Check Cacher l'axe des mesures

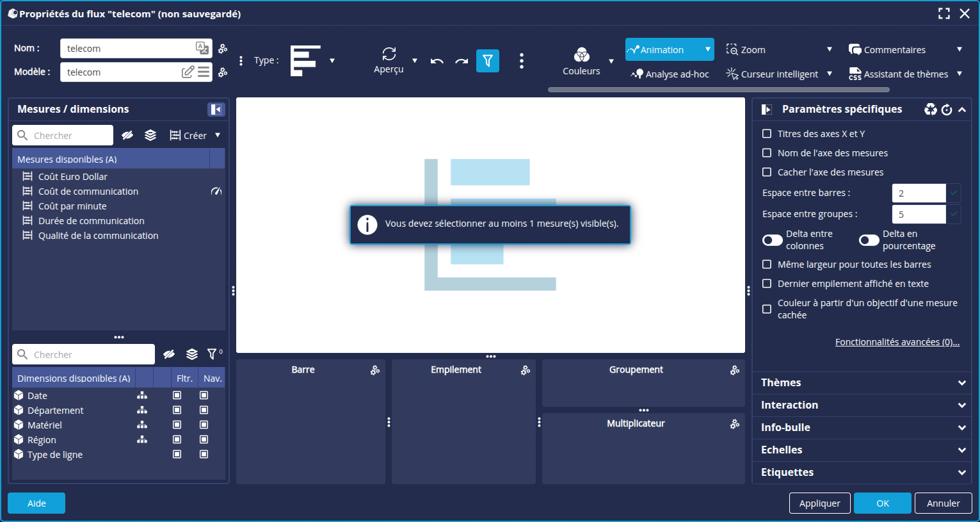pos(767,172)
